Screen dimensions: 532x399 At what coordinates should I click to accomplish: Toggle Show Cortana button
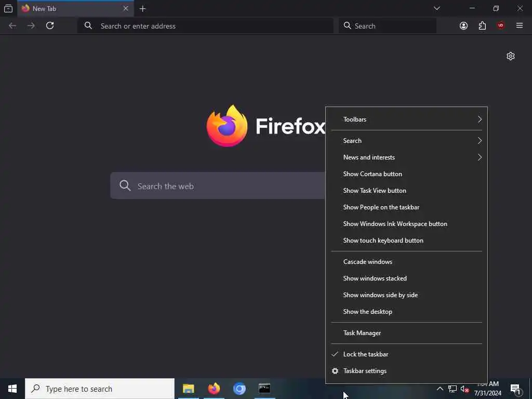406,174
